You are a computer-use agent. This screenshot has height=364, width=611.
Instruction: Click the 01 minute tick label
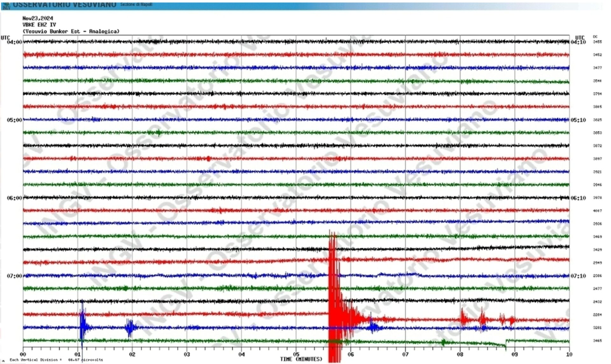tap(78, 354)
